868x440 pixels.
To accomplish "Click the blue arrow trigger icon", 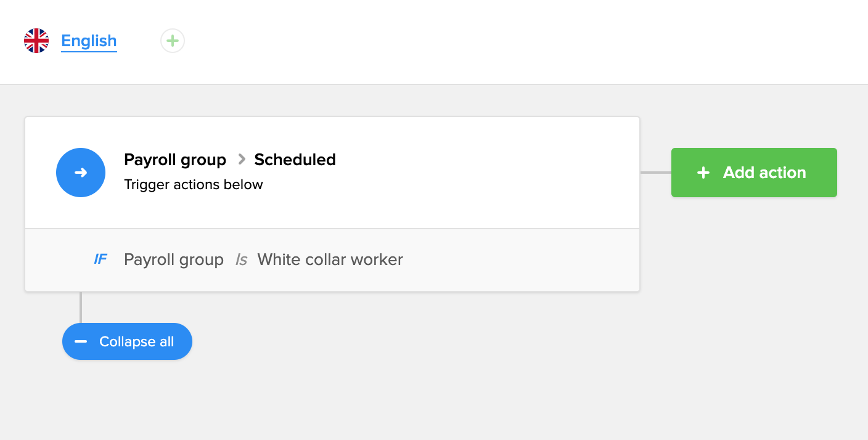I will (81, 173).
